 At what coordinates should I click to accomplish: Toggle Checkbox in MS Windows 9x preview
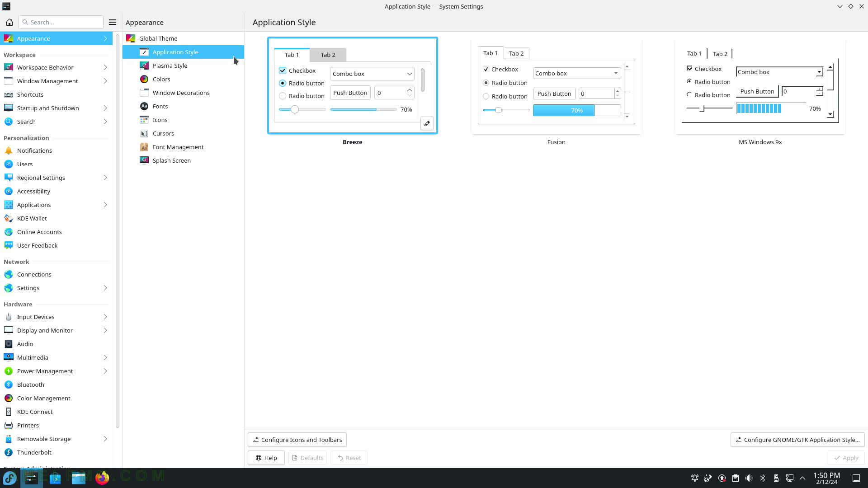coord(689,69)
